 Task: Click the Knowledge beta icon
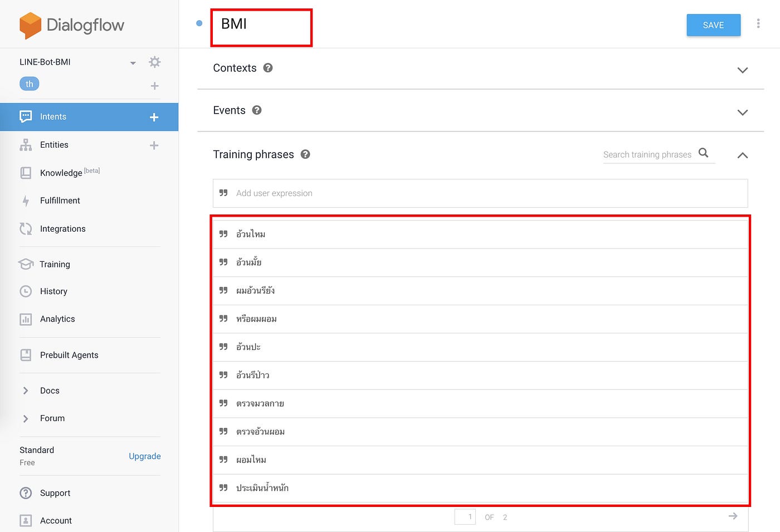[x=26, y=173]
